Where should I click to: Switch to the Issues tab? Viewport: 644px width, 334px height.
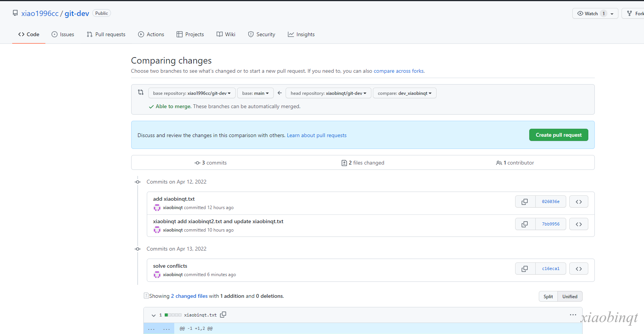(x=63, y=34)
